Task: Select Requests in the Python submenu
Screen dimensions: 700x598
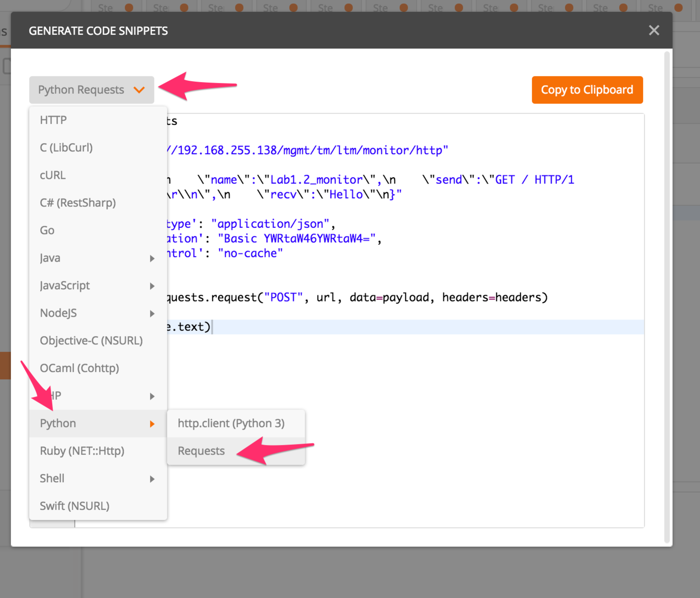Action: (x=236, y=451)
